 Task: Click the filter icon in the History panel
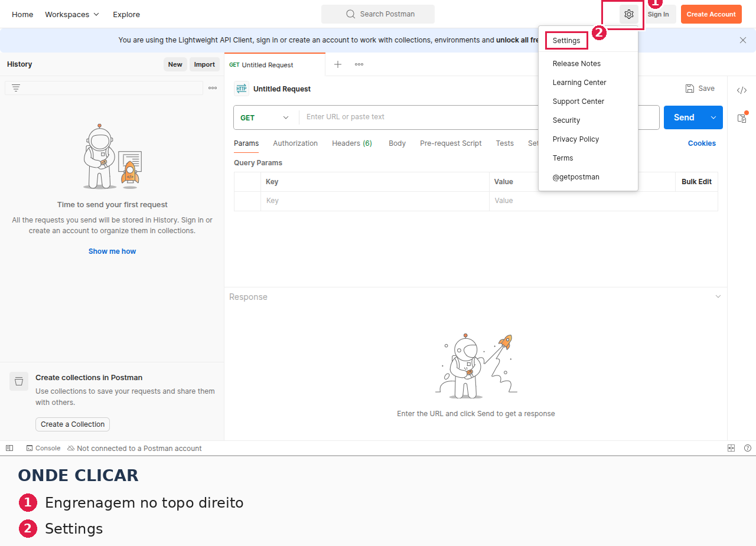16,88
